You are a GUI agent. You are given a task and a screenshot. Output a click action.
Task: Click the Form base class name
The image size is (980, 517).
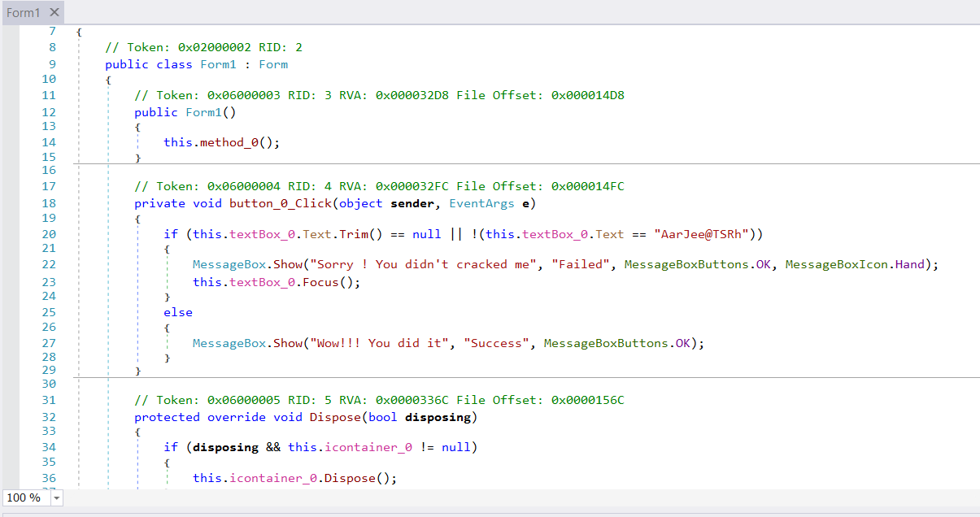[273, 64]
